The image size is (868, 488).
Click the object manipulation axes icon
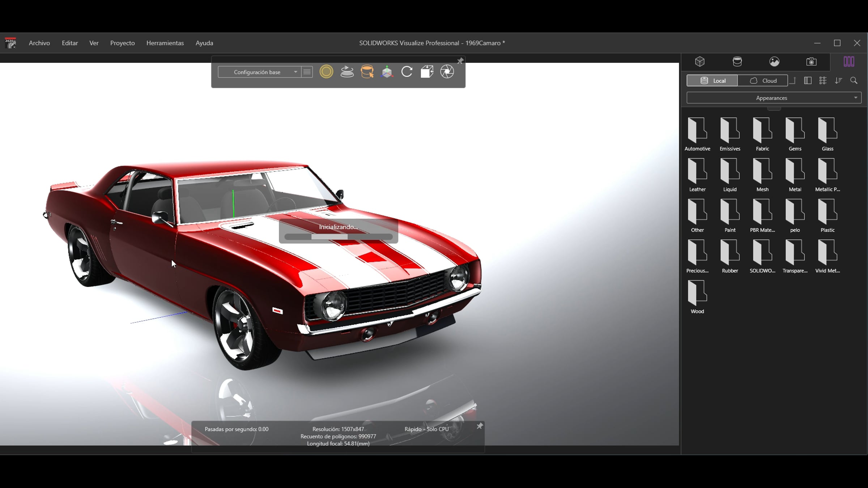pos(387,72)
